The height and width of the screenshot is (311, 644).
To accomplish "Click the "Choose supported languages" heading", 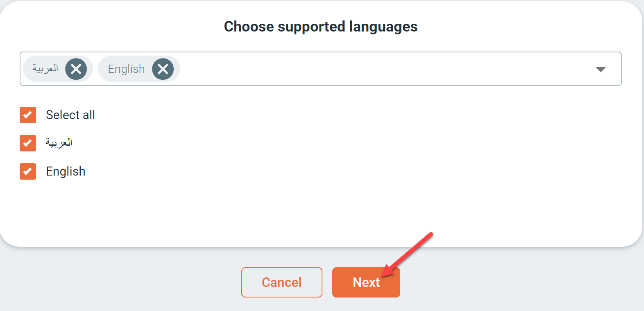I will [321, 27].
